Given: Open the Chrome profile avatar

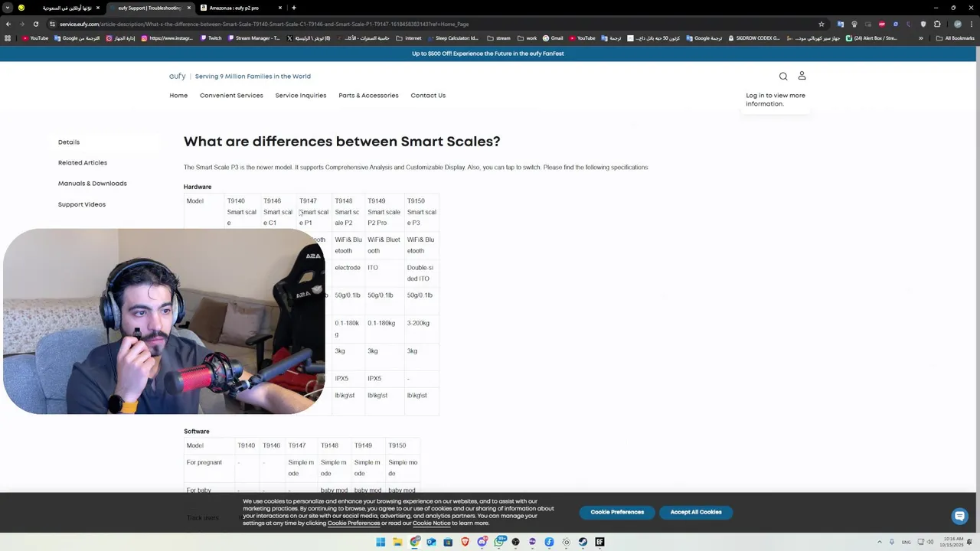Looking at the screenshot, I should (957, 24).
